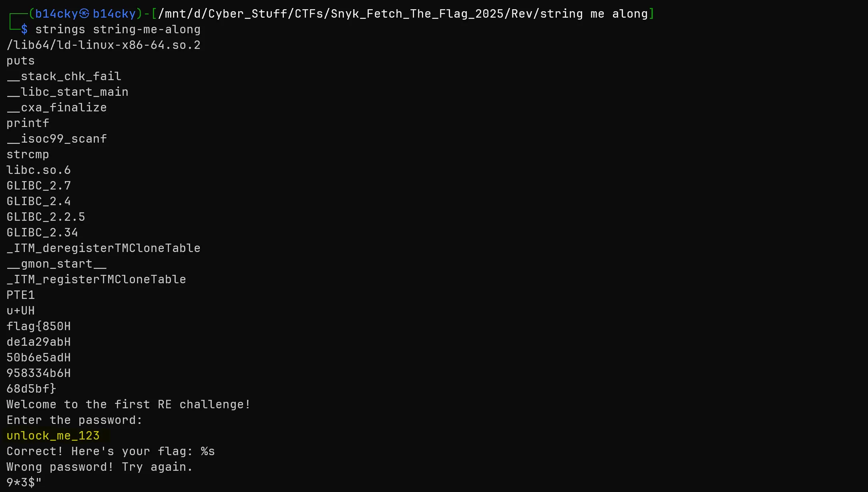This screenshot has width=868, height=492.
Task: Click the working directory path in prompt
Action: click(x=403, y=14)
